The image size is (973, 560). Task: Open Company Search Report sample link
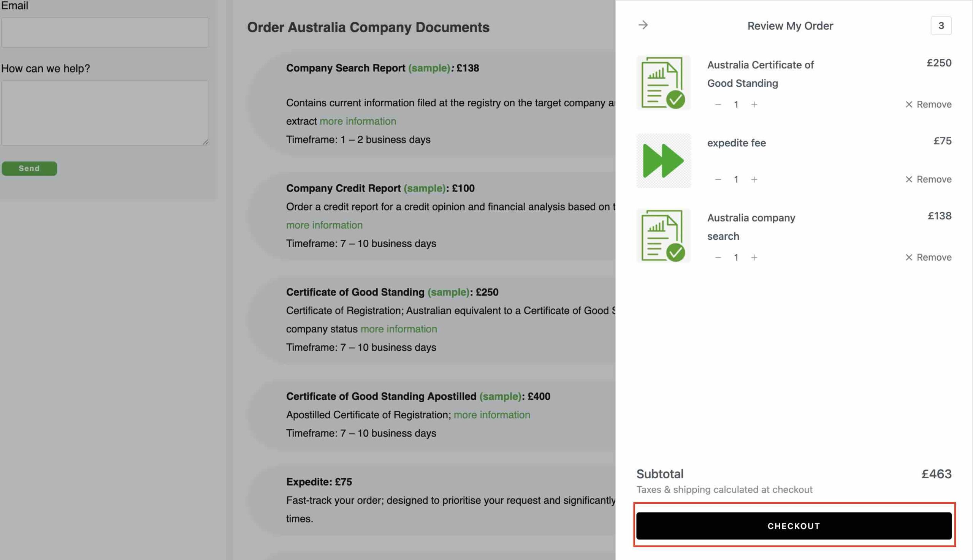pos(429,68)
